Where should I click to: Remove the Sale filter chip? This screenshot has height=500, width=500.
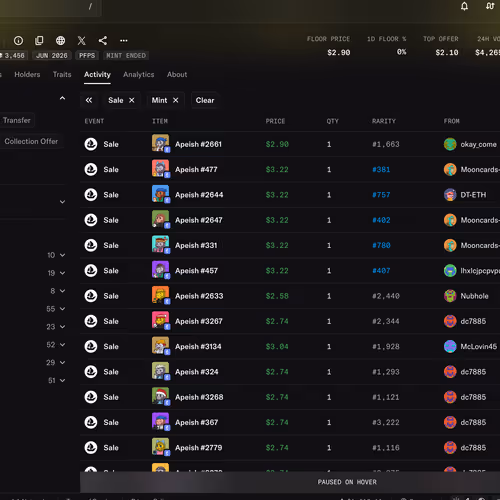tap(132, 100)
